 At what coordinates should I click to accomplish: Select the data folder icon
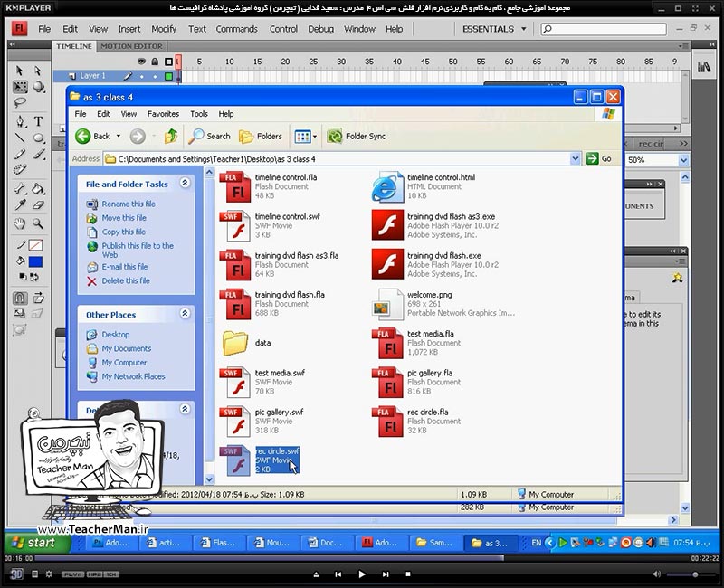coord(235,343)
